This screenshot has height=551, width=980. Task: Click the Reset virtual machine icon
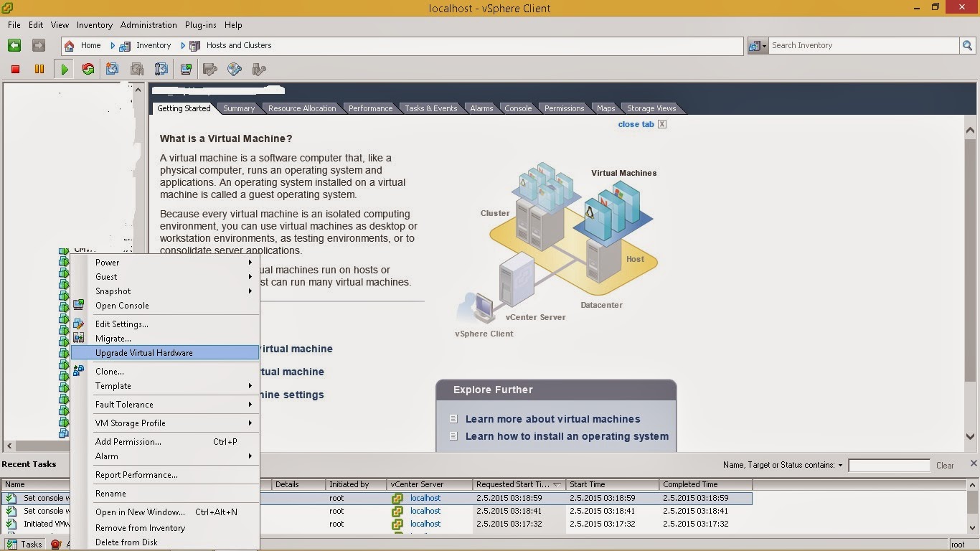[88, 69]
